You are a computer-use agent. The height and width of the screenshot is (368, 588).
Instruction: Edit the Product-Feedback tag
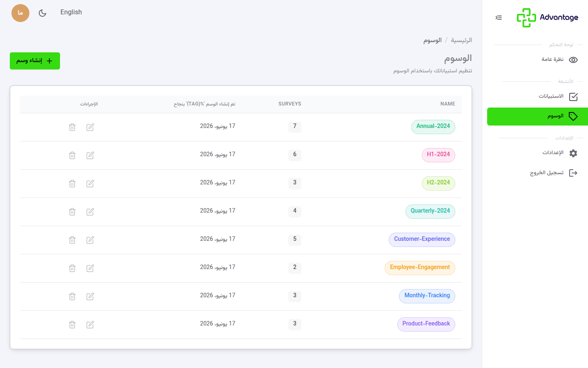[x=90, y=325]
